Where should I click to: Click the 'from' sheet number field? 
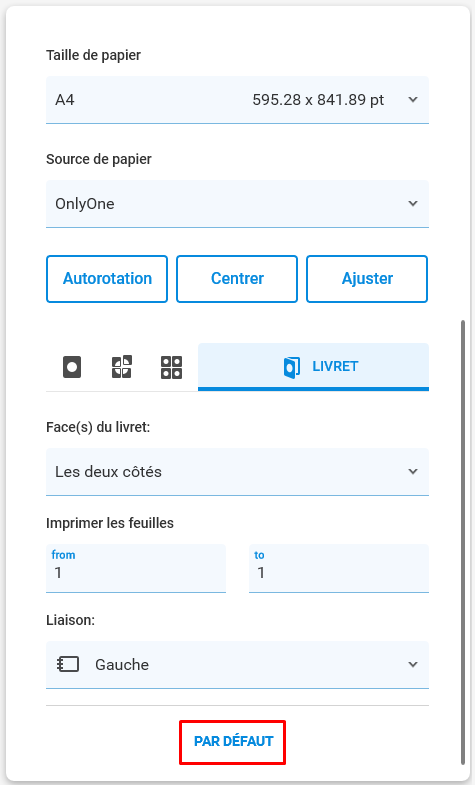click(x=136, y=569)
